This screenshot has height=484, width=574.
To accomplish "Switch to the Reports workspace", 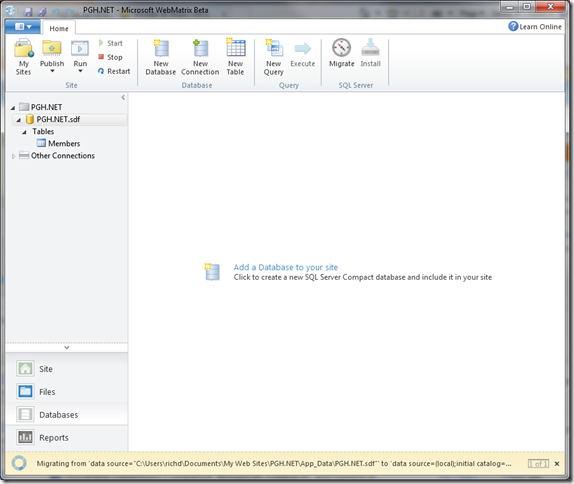I will [x=67, y=438].
